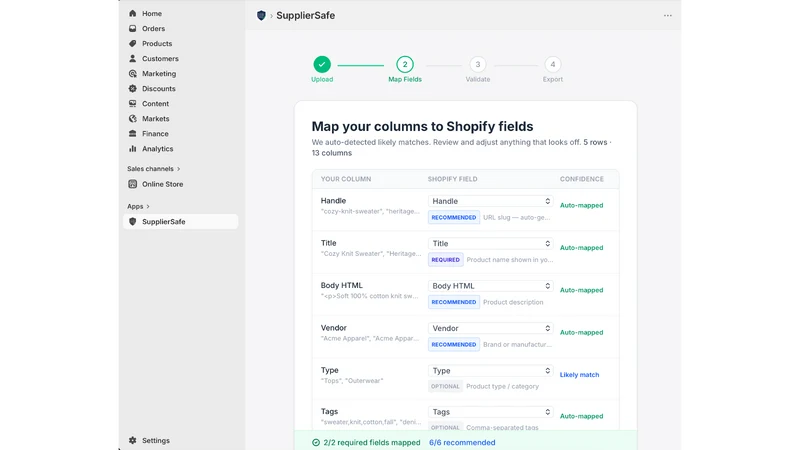Click the Marketing target icon
This screenshot has height=450, width=800.
[133, 73]
